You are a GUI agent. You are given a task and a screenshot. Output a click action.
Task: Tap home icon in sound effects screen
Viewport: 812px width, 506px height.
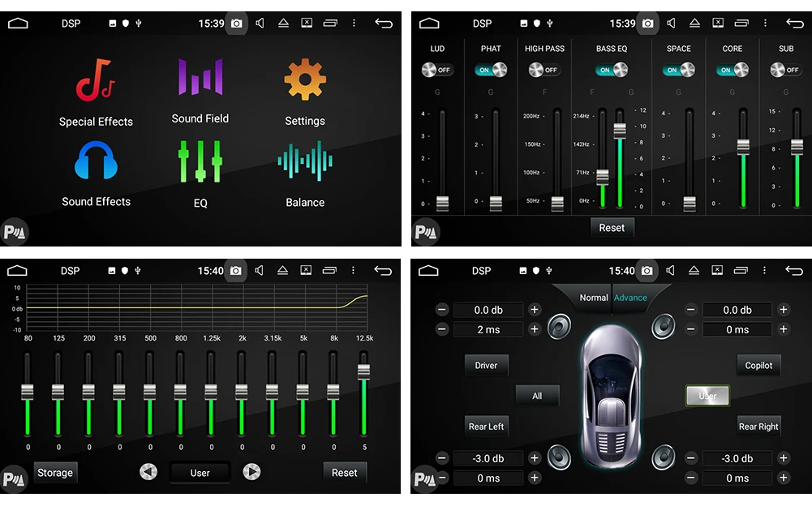tap(429, 24)
